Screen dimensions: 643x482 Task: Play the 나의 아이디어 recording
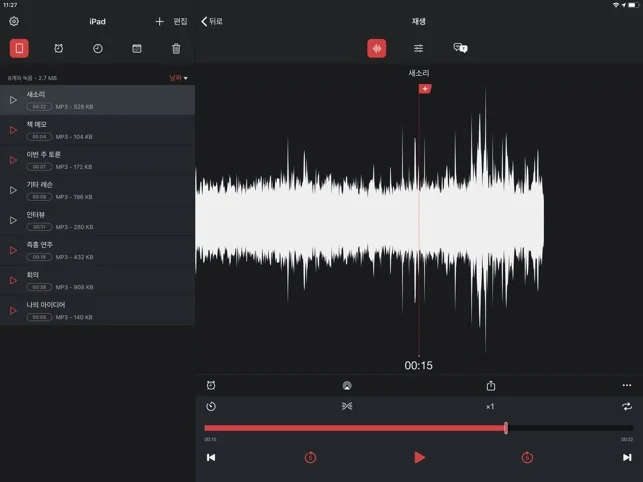[13, 311]
